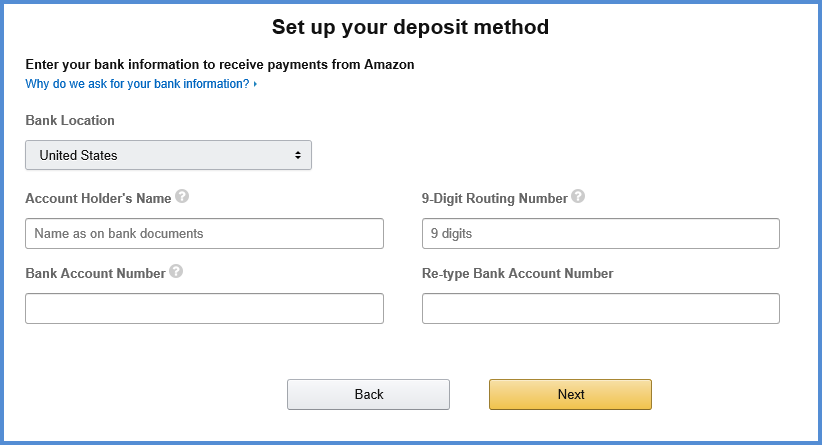822x445 pixels.
Task: Click help icon beside Account Holder's Name
Action: pyautogui.click(x=182, y=197)
